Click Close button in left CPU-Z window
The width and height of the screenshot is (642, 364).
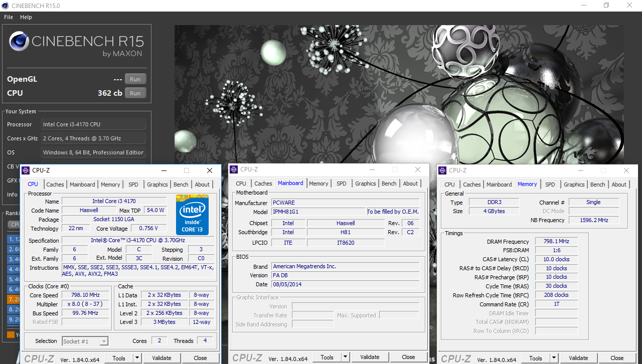(x=200, y=358)
